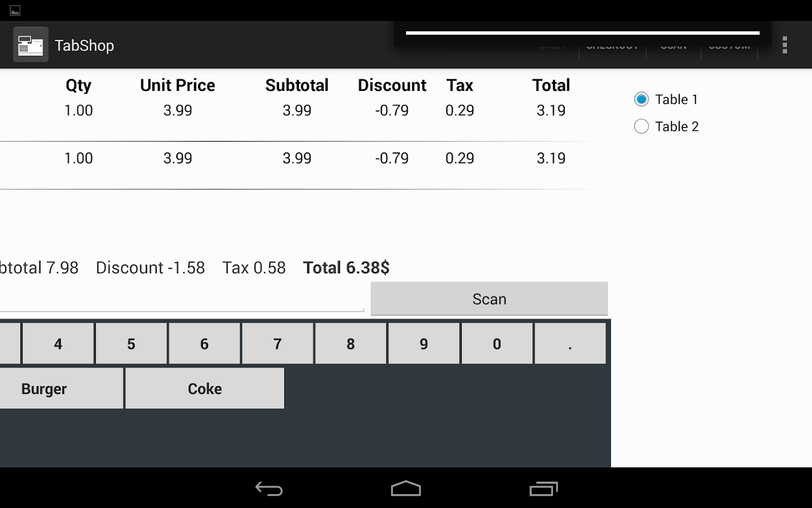812x508 pixels.
Task: Select the Table 1 radio button
Action: tap(641, 99)
